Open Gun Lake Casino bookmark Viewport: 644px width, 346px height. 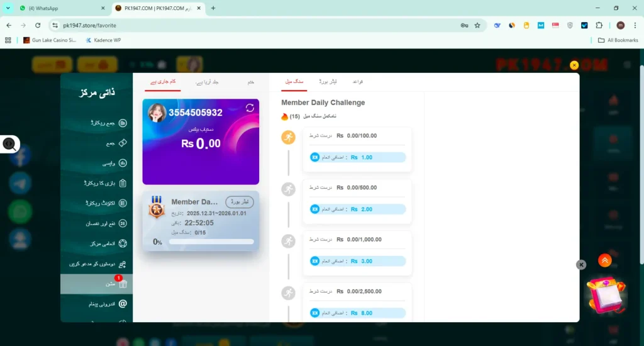[50, 40]
